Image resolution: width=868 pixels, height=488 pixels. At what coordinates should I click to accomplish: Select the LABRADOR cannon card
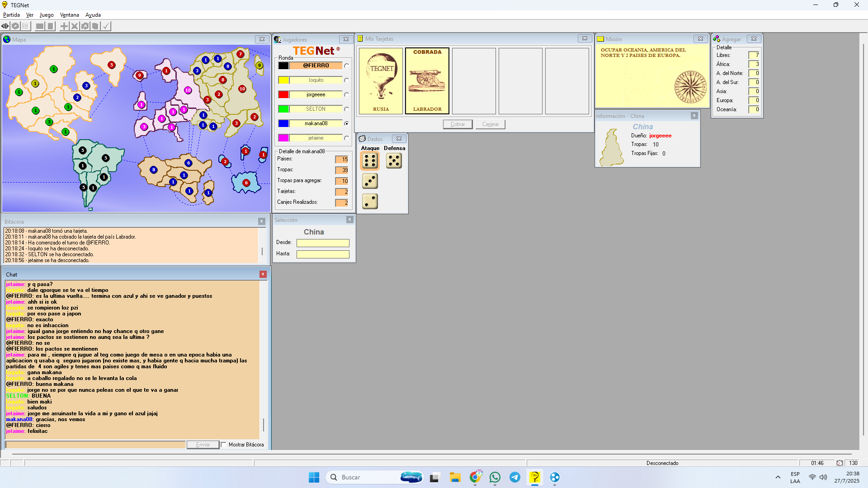coord(427,81)
